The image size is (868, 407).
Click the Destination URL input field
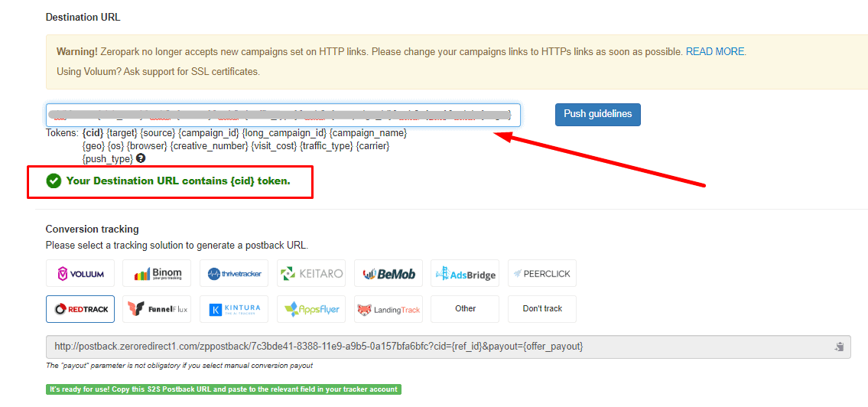pos(283,115)
